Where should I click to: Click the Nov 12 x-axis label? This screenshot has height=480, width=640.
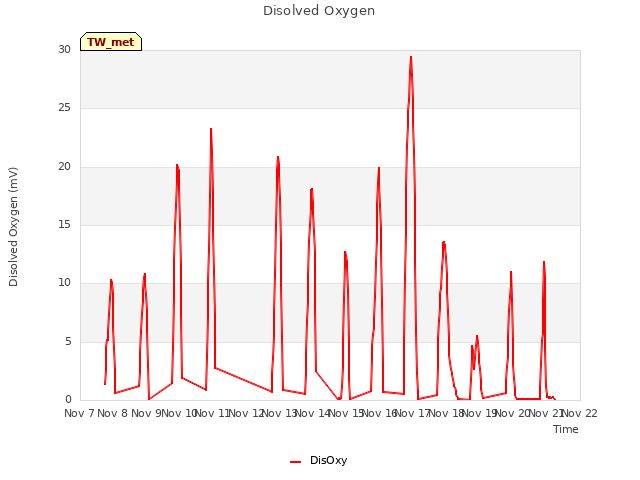point(246,413)
